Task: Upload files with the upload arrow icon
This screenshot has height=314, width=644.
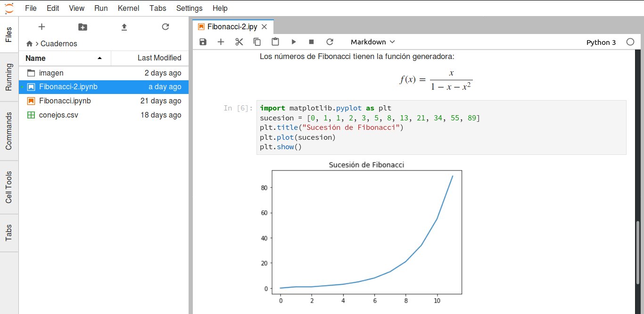Action: (x=124, y=27)
